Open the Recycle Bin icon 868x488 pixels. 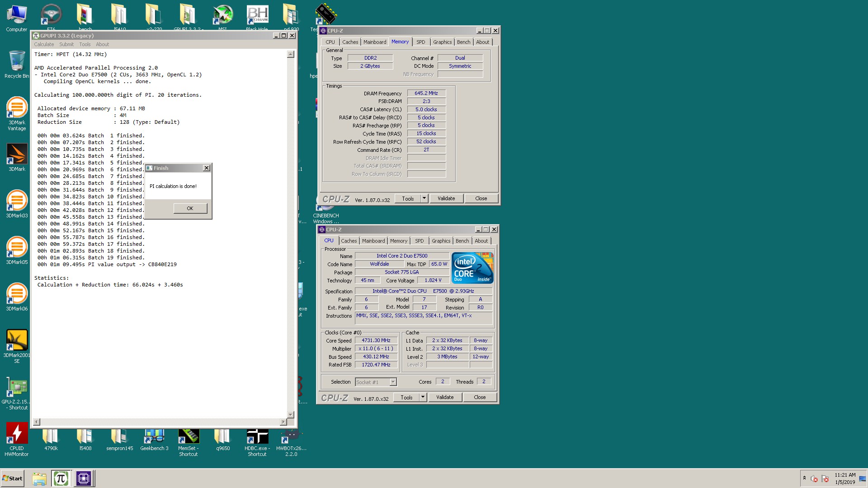(17, 65)
